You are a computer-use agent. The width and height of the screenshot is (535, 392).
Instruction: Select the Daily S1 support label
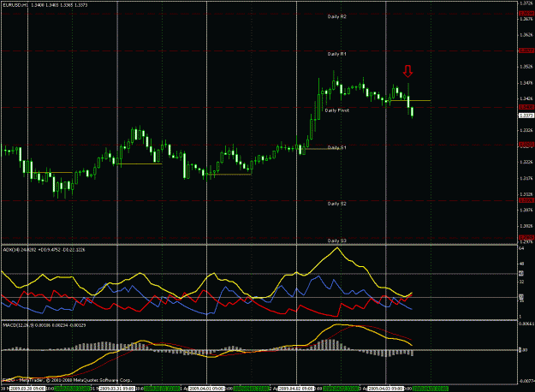(336, 147)
